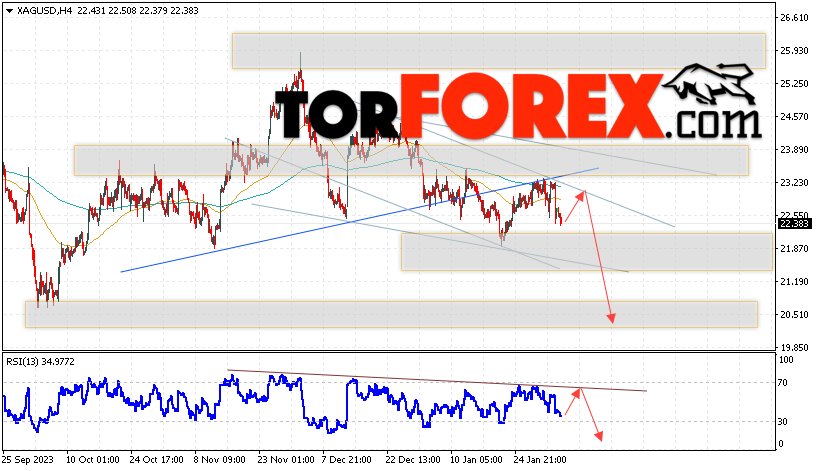
Task: Click the 23.230 price axis label
Action: (x=794, y=183)
